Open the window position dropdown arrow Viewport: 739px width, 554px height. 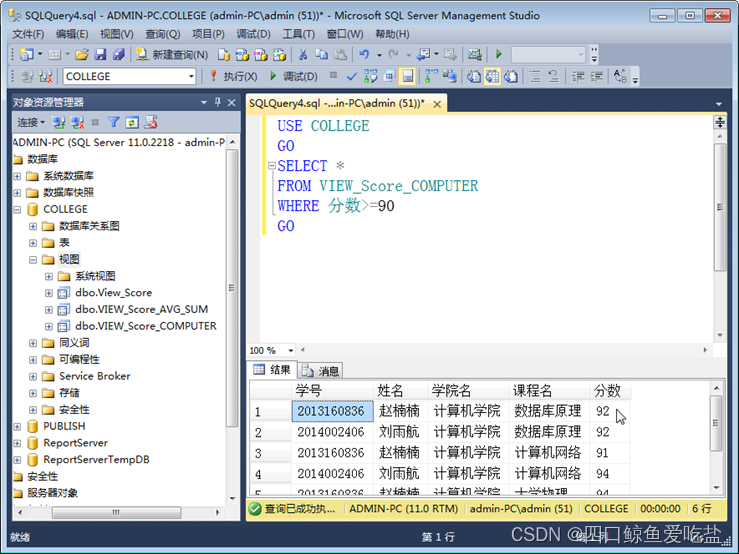204,102
